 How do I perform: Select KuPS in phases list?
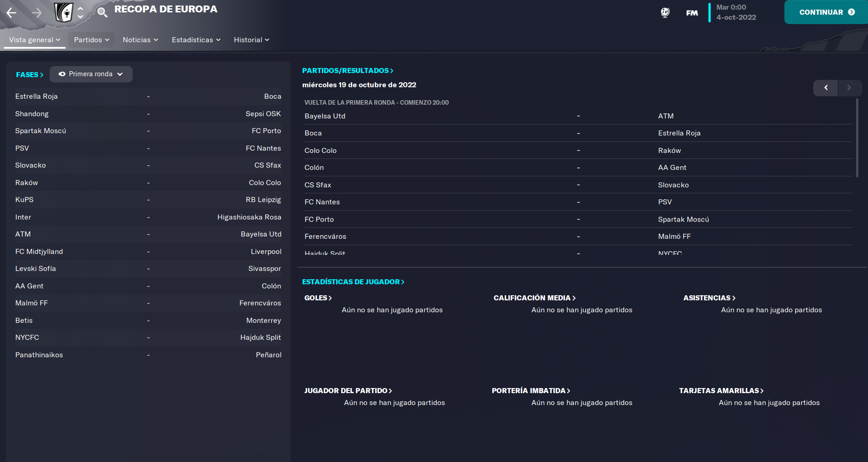pos(24,200)
